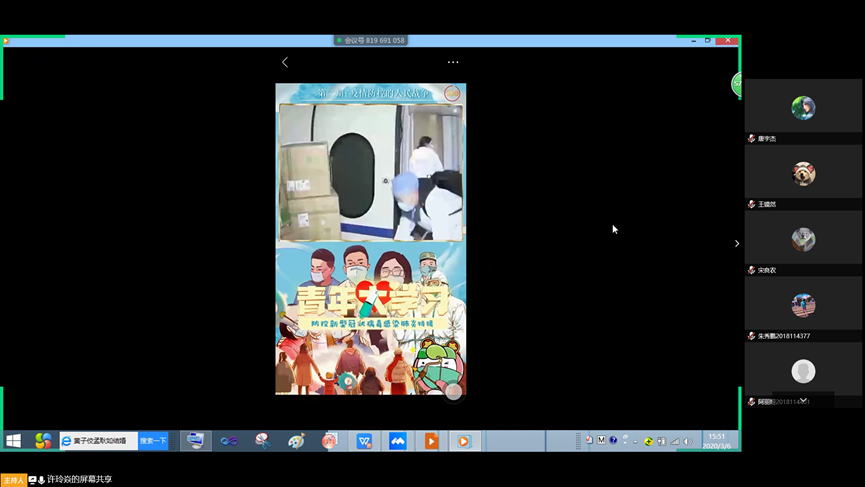Click the 许玲焱的屏幕共享 sharing label
The width and height of the screenshot is (865, 487).
[x=79, y=479]
